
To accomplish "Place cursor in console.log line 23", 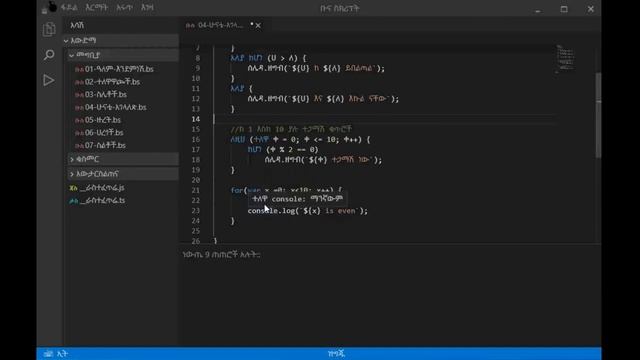I will [307, 211].
